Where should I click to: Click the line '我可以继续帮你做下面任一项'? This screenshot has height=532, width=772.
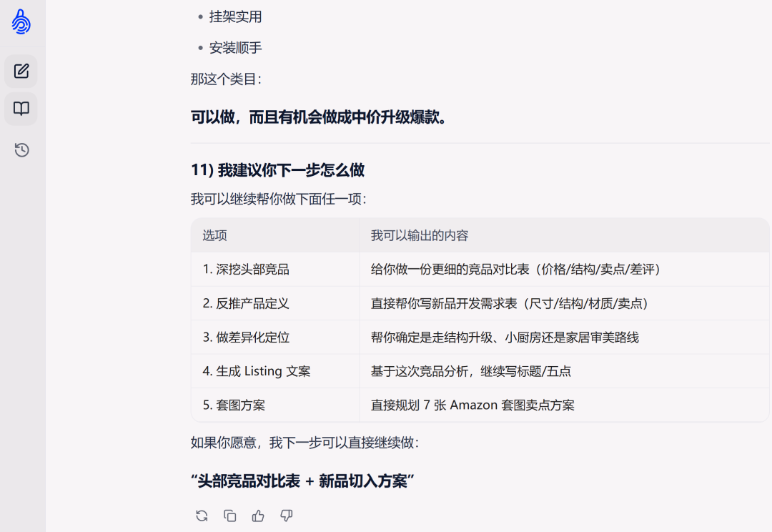pyautogui.click(x=279, y=199)
